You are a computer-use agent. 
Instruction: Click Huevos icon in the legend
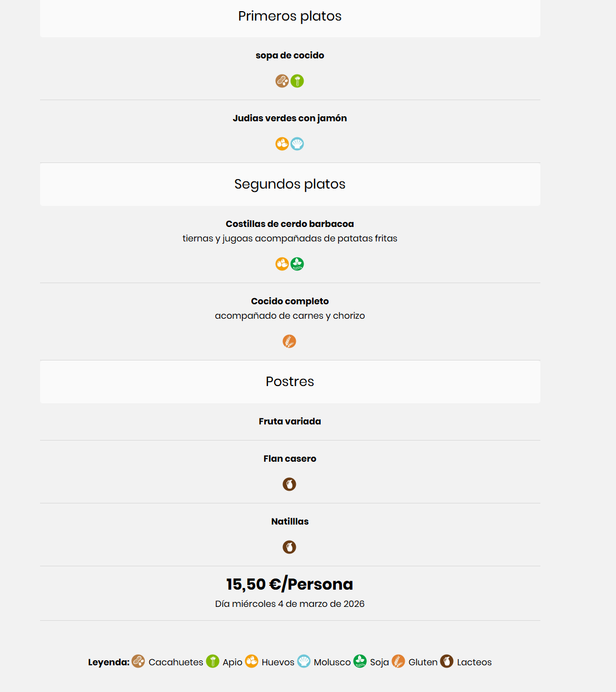(252, 661)
